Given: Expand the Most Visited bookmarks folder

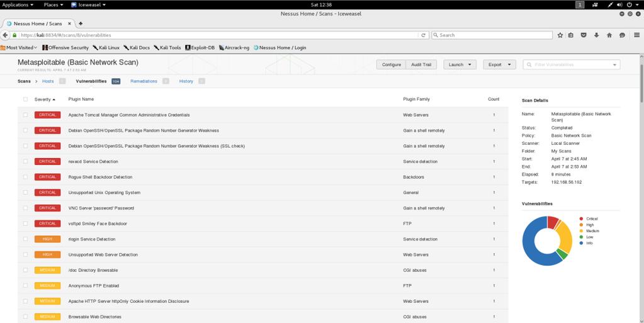Looking at the screenshot, I should [19, 48].
